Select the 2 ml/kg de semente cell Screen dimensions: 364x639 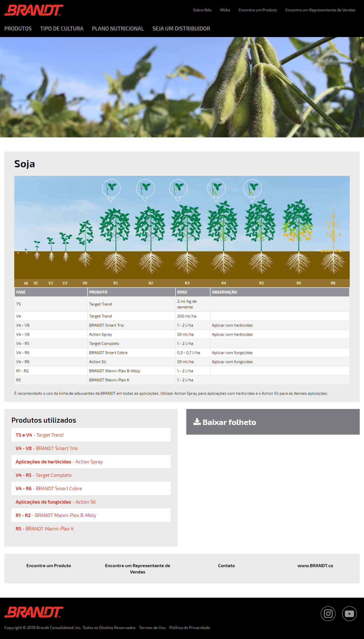tap(193, 304)
